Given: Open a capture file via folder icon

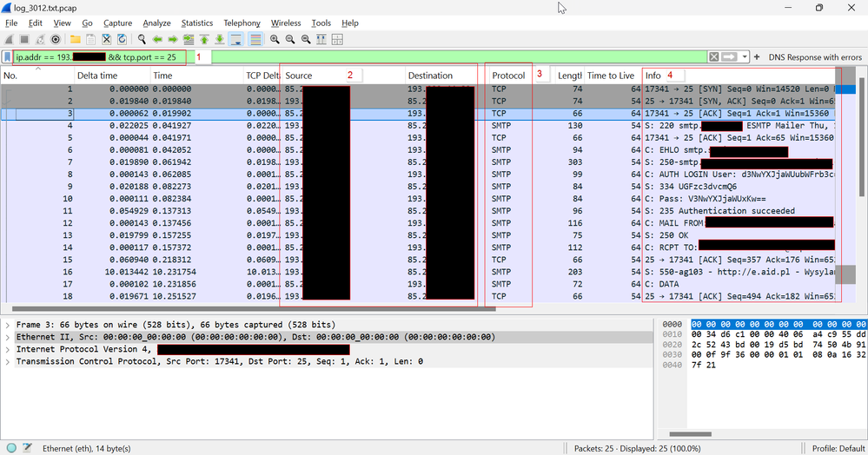Looking at the screenshot, I should [75, 39].
